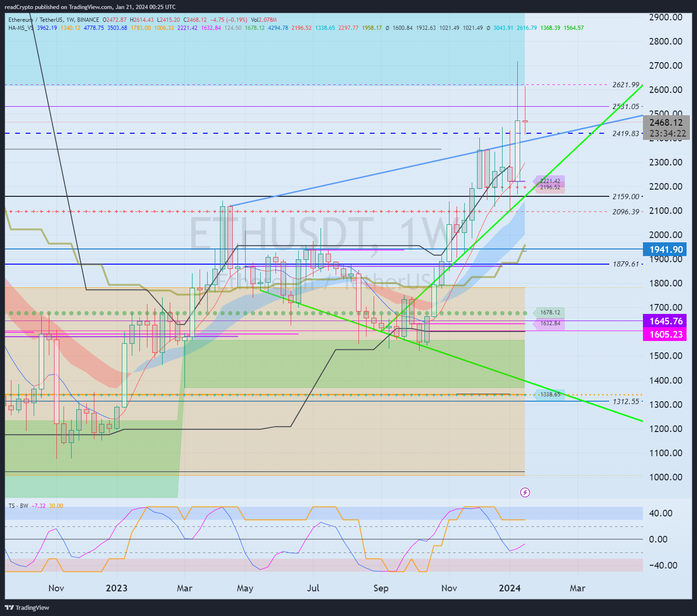Click the low price L2415.20 in legend
The width and height of the screenshot is (697, 616).
point(168,20)
